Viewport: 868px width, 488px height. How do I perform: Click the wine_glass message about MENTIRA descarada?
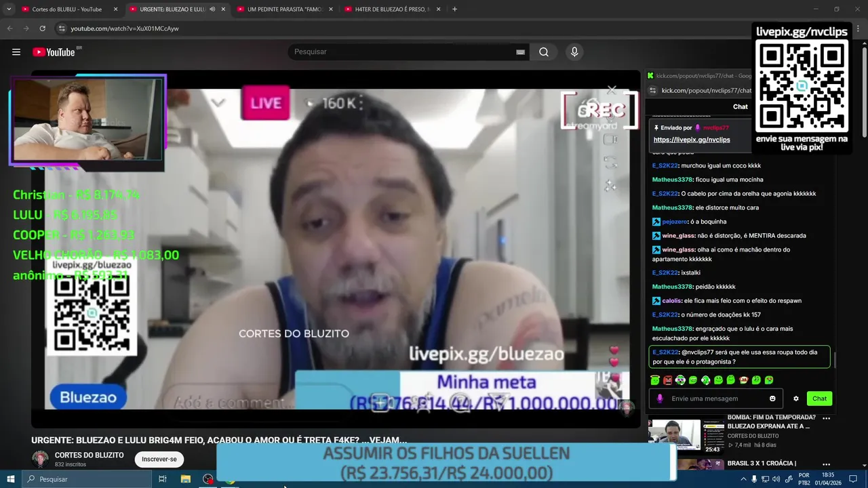(729, 236)
